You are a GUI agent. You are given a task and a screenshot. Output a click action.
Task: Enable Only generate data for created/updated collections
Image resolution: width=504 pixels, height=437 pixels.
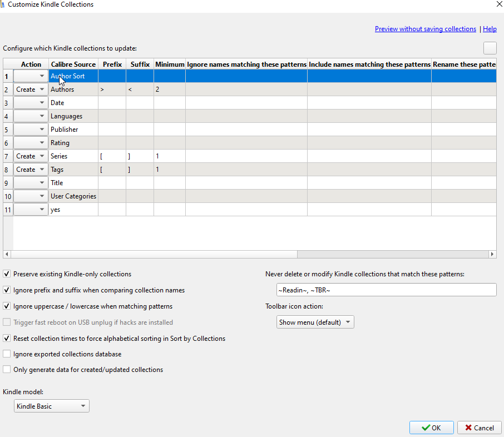tap(7, 370)
